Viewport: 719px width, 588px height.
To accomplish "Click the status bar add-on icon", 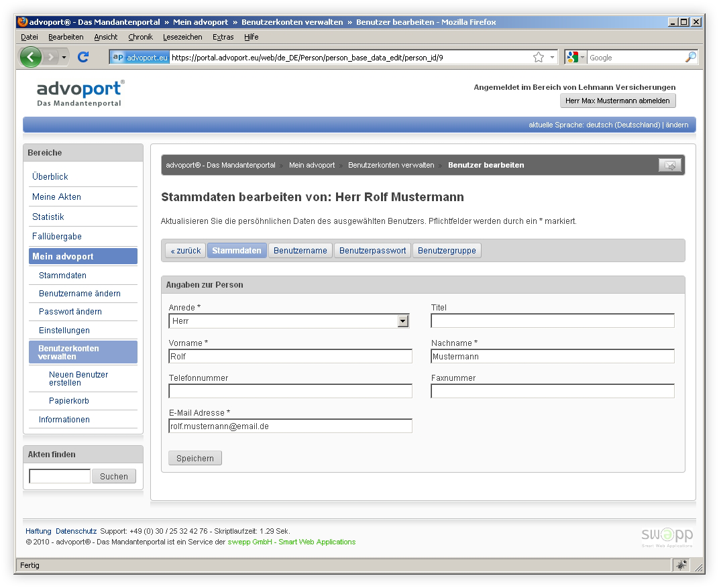I will coord(682,565).
